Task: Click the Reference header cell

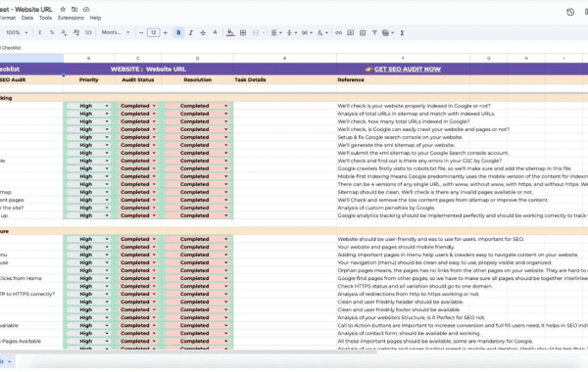Action: (403, 80)
